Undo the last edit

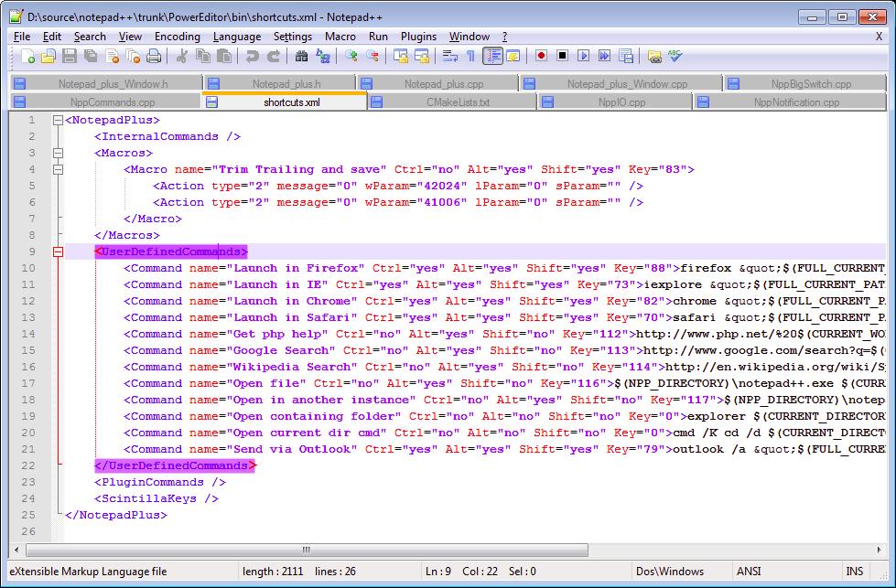(x=250, y=56)
